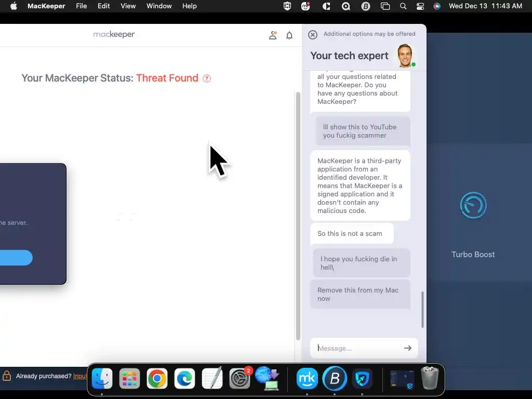Open the blue shield app in Dock
Viewport: 532px width, 399px height.
[x=362, y=378]
